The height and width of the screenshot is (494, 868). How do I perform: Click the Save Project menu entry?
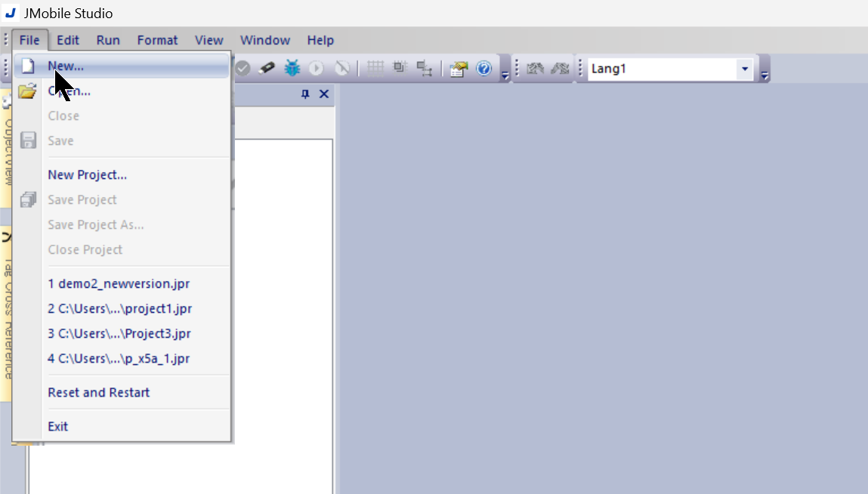click(122, 199)
